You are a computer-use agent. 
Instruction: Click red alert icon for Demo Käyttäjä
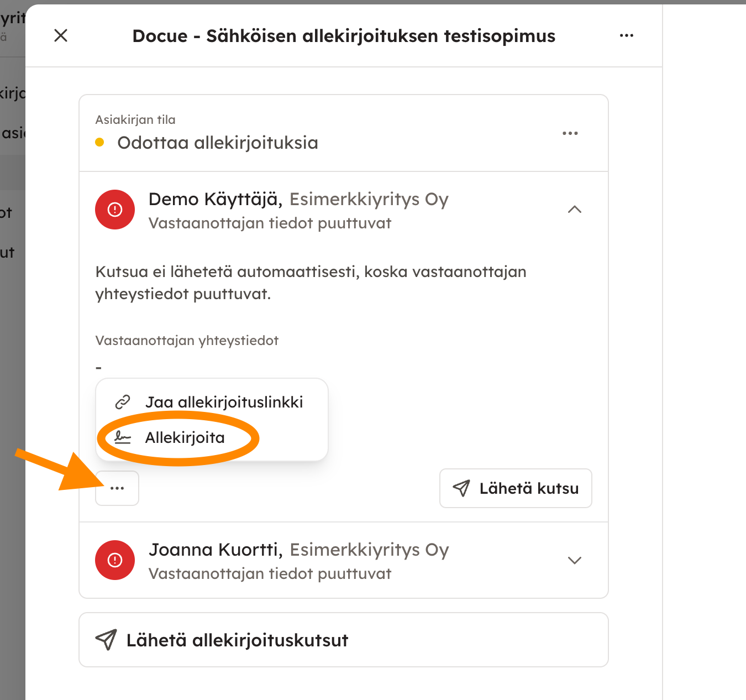point(115,210)
